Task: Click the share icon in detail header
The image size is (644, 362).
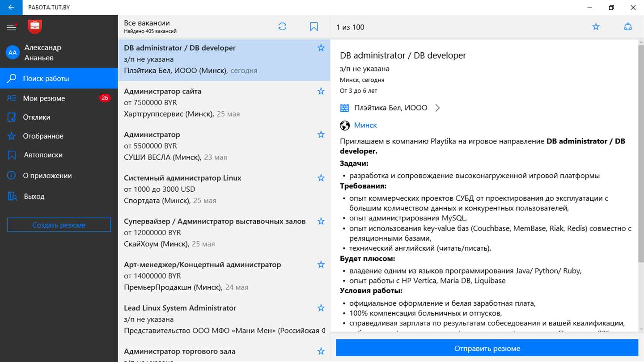Action: [628, 27]
